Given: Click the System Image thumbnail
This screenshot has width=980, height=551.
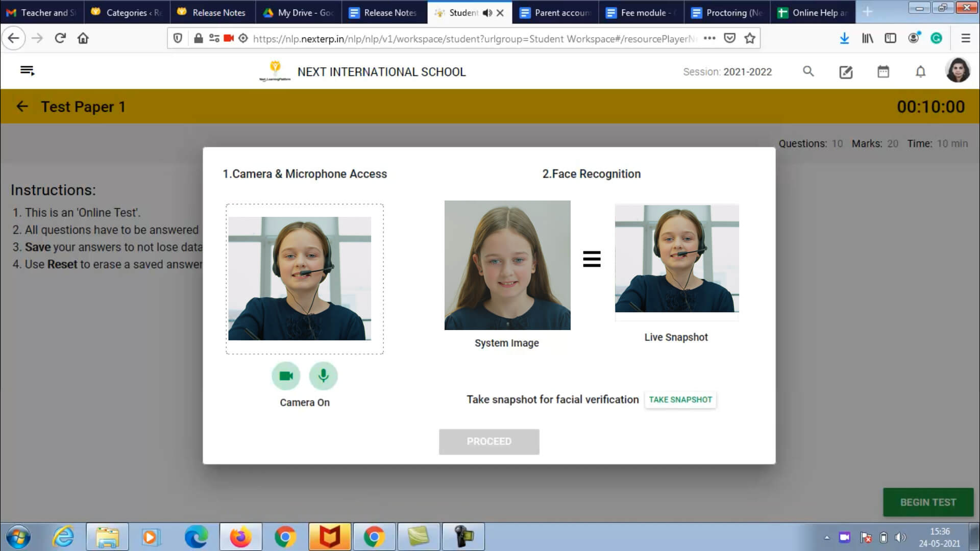Looking at the screenshot, I should point(507,265).
